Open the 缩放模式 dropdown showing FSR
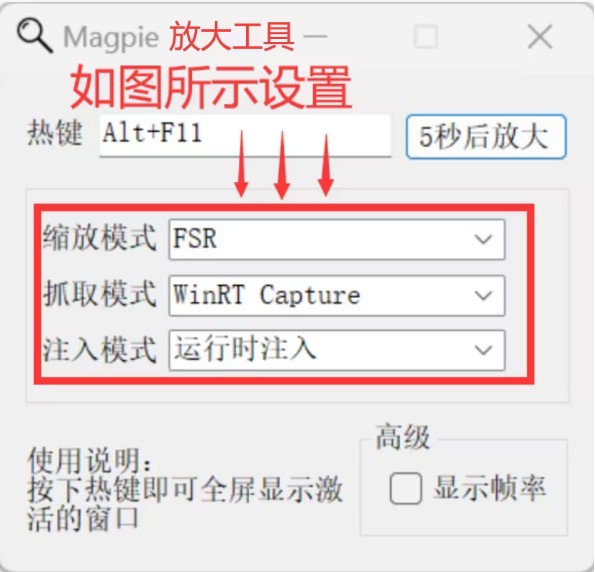Screen dimensions: 595x572 [x=337, y=240]
